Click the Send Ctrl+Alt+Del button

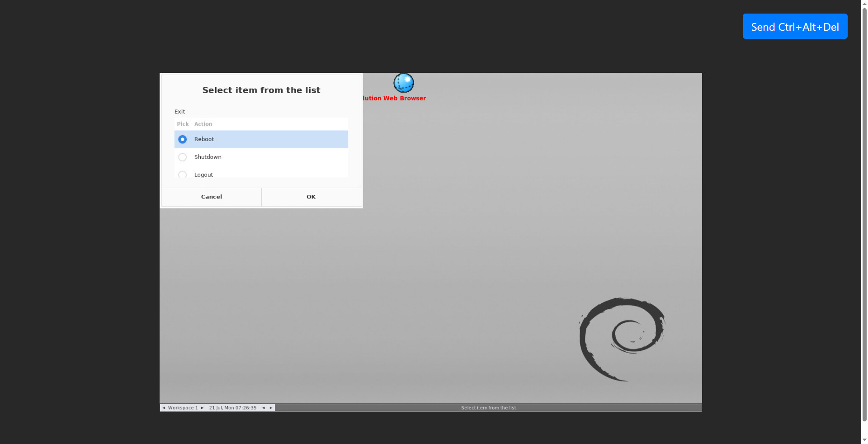(x=795, y=27)
